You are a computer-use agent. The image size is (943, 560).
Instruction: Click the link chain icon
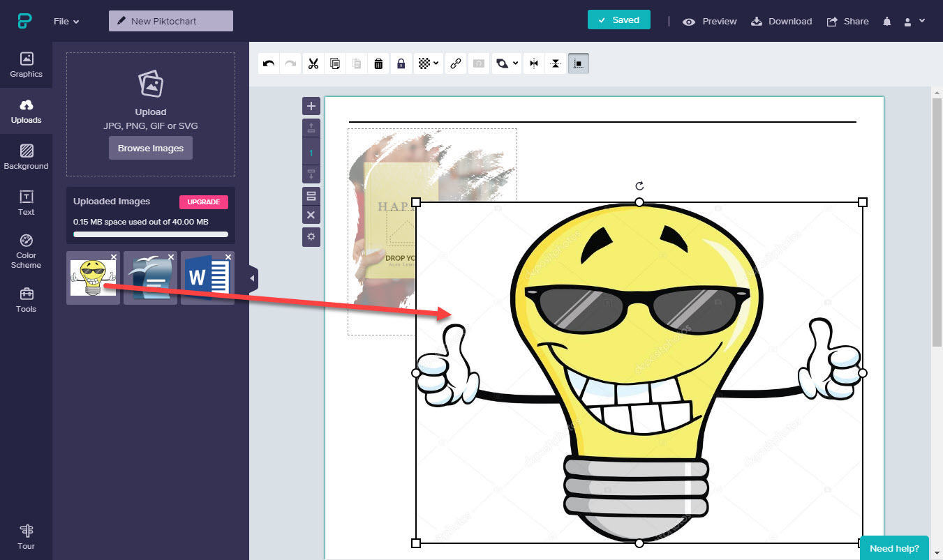click(x=456, y=63)
